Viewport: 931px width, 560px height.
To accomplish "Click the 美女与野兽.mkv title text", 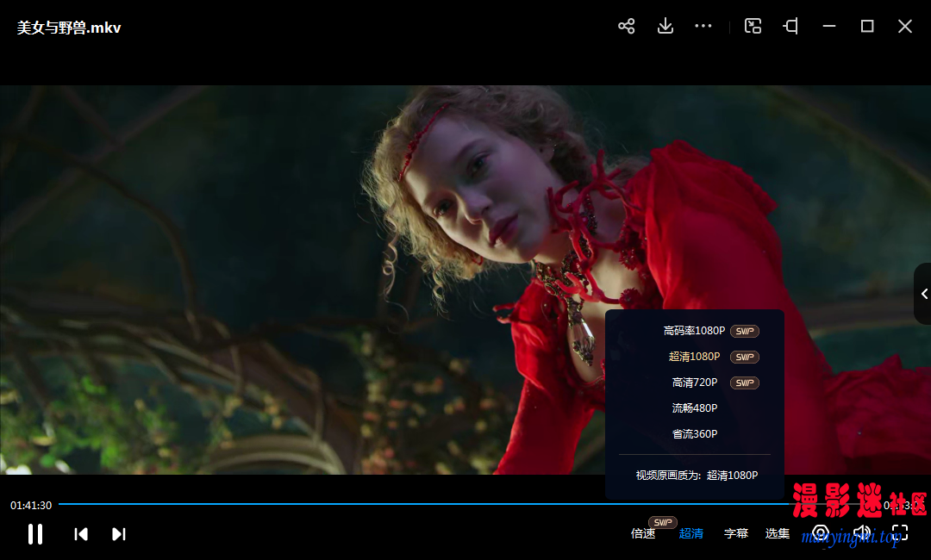I will (x=69, y=28).
